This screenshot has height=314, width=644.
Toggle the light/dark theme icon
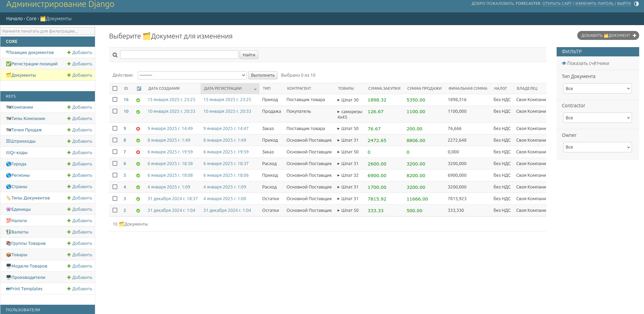(636, 4)
